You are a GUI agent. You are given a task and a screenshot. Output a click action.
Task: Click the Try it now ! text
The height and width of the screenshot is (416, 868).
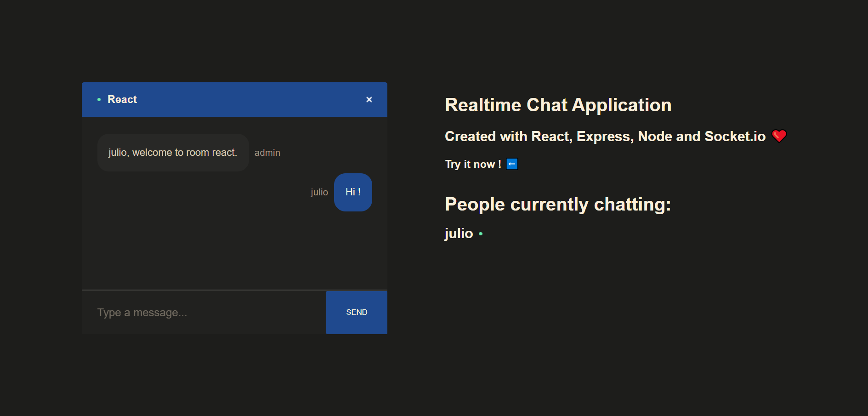(x=473, y=164)
